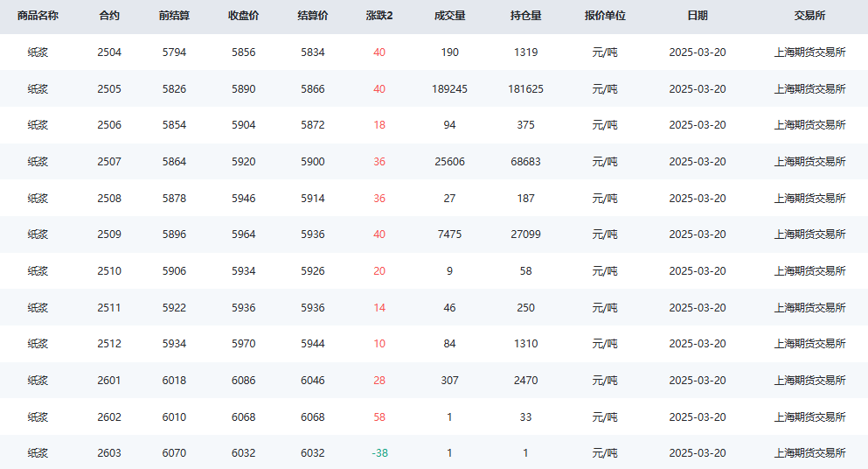The height and width of the screenshot is (469, 868).
Task: Click the red change value 20
Action: click(x=379, y=270)
